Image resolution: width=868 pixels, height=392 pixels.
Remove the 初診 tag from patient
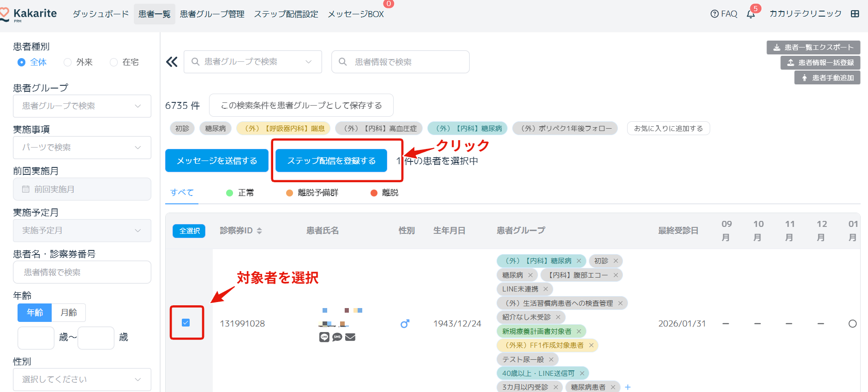coord(616,261)
